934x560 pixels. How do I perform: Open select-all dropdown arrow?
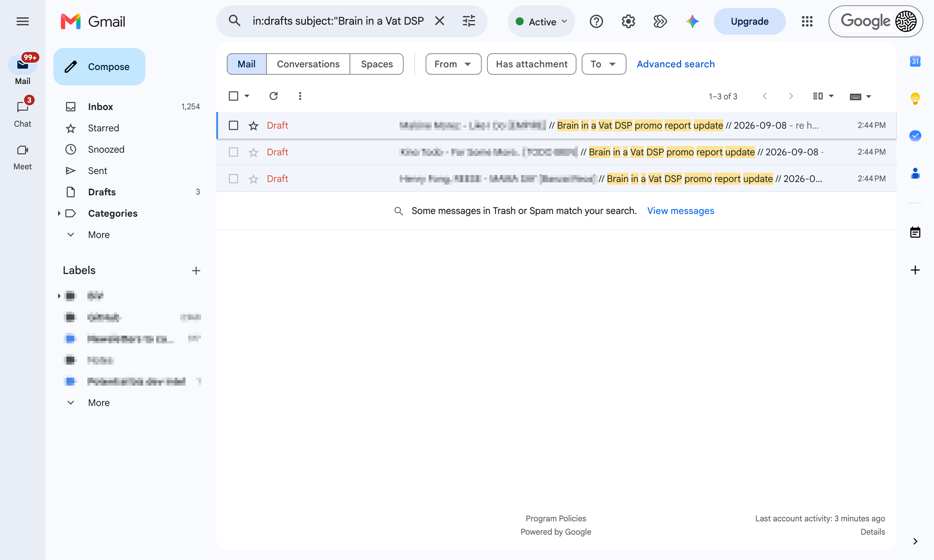247,96
